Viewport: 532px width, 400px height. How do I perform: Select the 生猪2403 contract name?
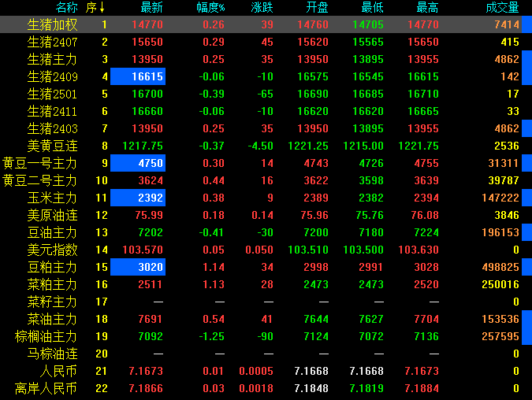coord(52,128)
